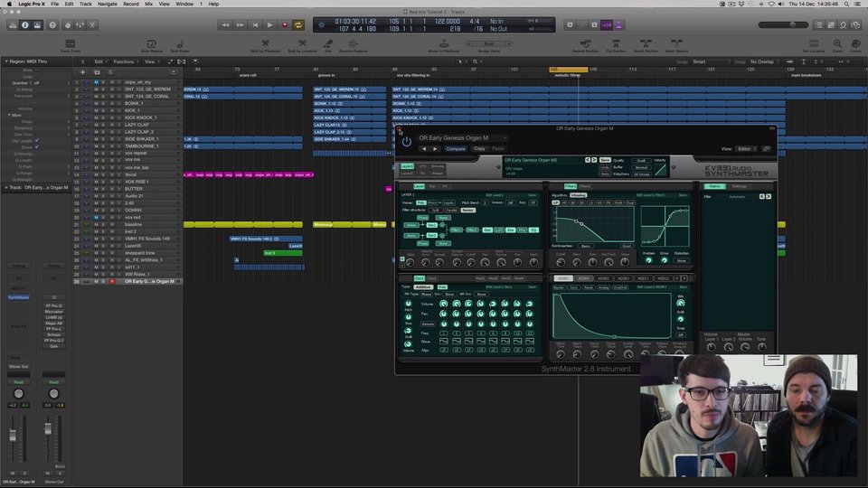868x488 pixels.
Task: Open the List Editors icon
Action: (819, 25)
